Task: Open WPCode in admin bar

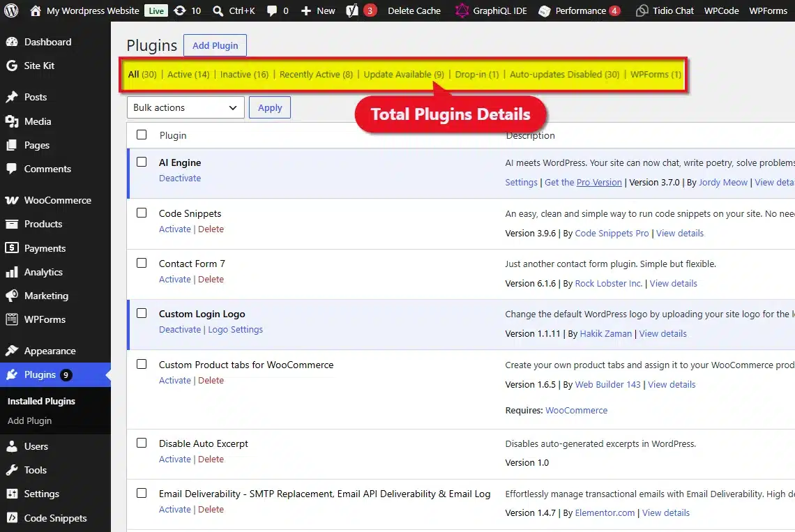Action: pyautogui.click(x=722, y=10)
